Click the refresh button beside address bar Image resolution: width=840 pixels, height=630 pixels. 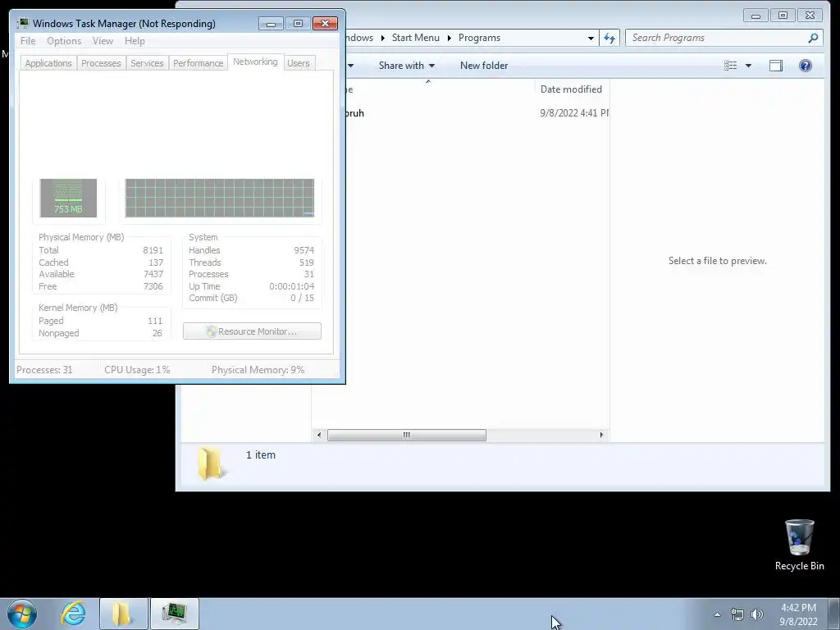(x=609, y=38)
